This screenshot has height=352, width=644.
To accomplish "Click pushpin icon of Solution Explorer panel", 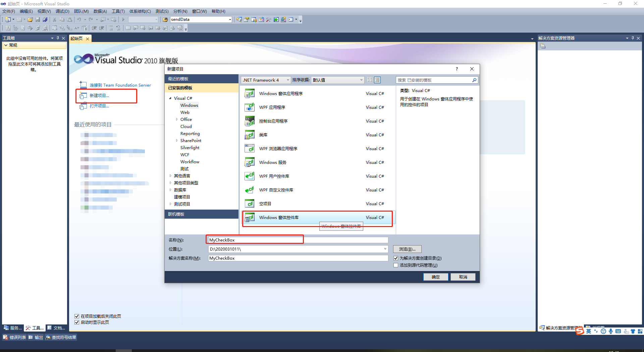I will (633, 38).
